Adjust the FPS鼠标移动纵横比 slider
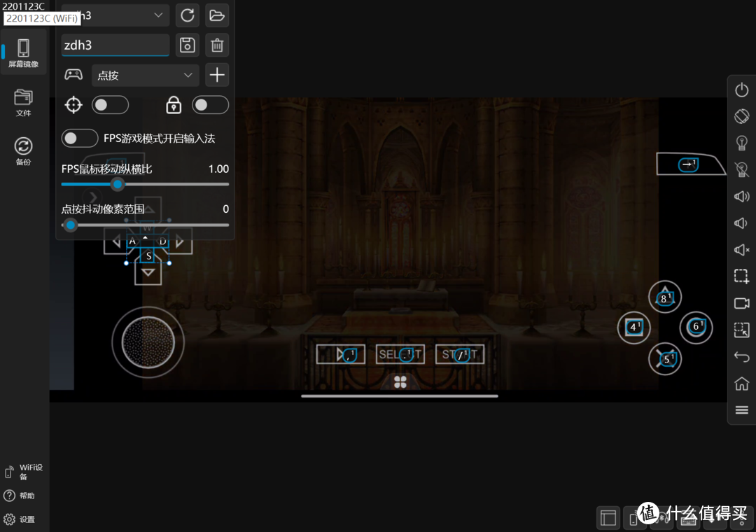The width and height of the screenshot is (756, 532). pyautogui.click(x=117, y=184)
